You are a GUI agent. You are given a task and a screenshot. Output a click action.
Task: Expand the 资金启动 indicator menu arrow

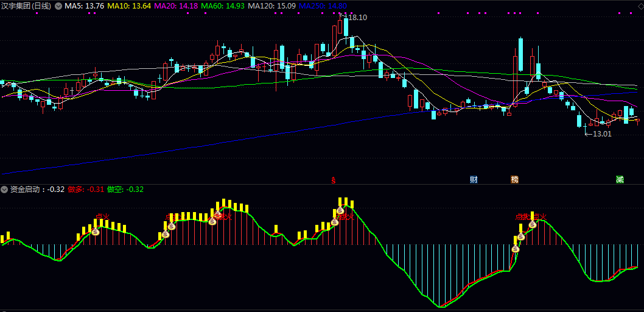(5, 190)
